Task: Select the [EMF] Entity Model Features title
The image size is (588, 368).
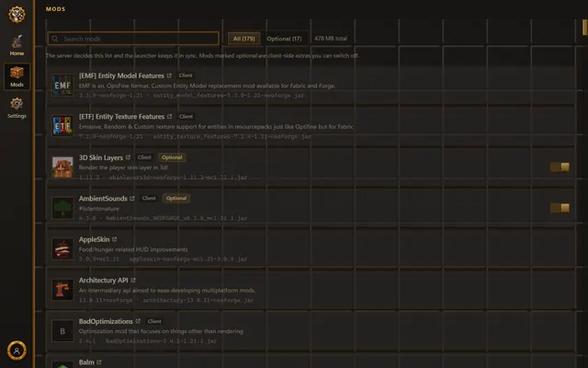Action: pyautogui.click(x=121, y=75)
